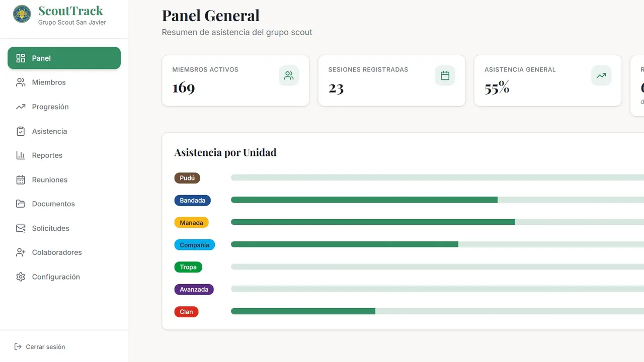Image resolution: width=644 pixels, height=362 pixels.
Task: Go to Miembros section
Action: (x=64, y=82)
